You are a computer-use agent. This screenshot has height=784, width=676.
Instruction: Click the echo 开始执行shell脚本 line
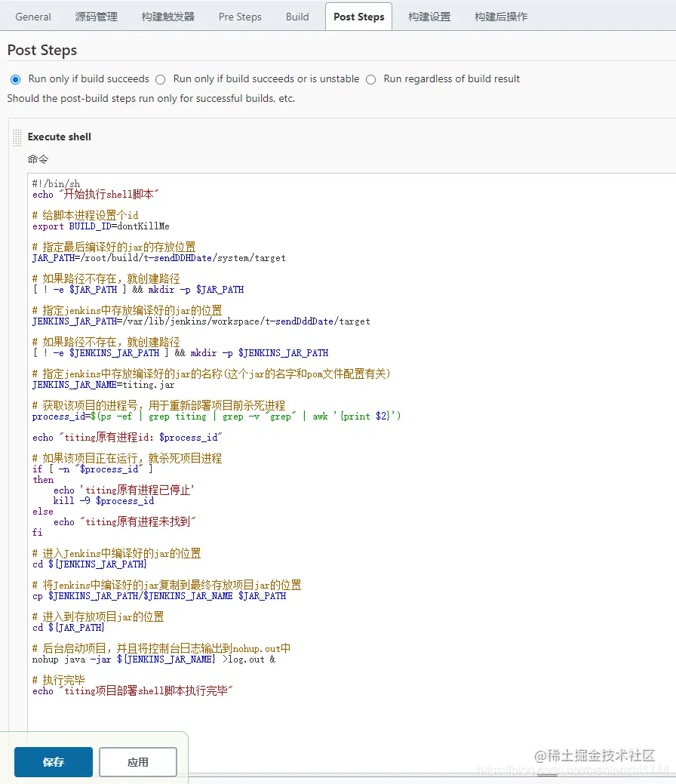[96, 195]
